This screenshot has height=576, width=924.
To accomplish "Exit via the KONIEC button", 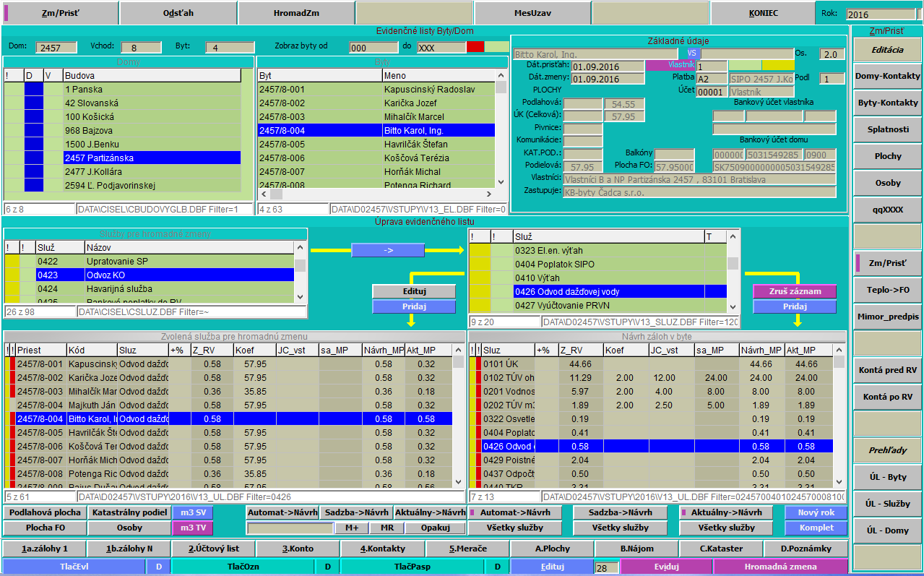I will (x=763, y=13).
